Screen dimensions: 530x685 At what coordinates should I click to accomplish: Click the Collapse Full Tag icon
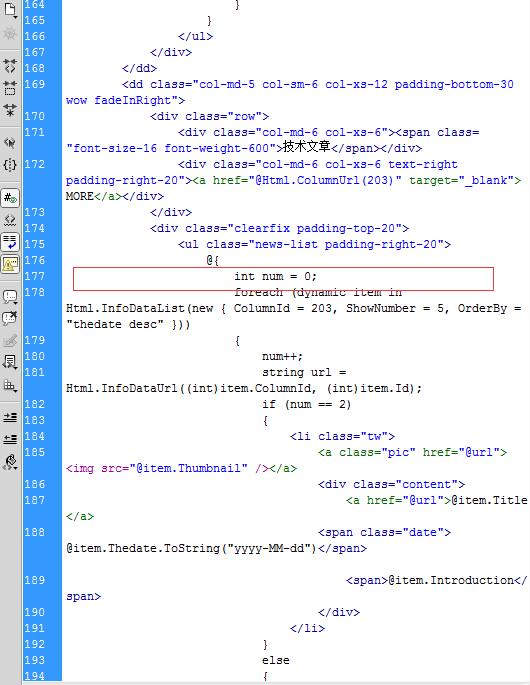[10, 66]
